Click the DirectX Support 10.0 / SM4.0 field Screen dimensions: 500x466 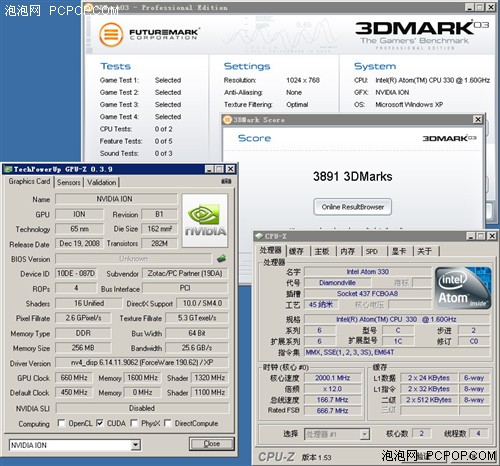coord(203,303)
